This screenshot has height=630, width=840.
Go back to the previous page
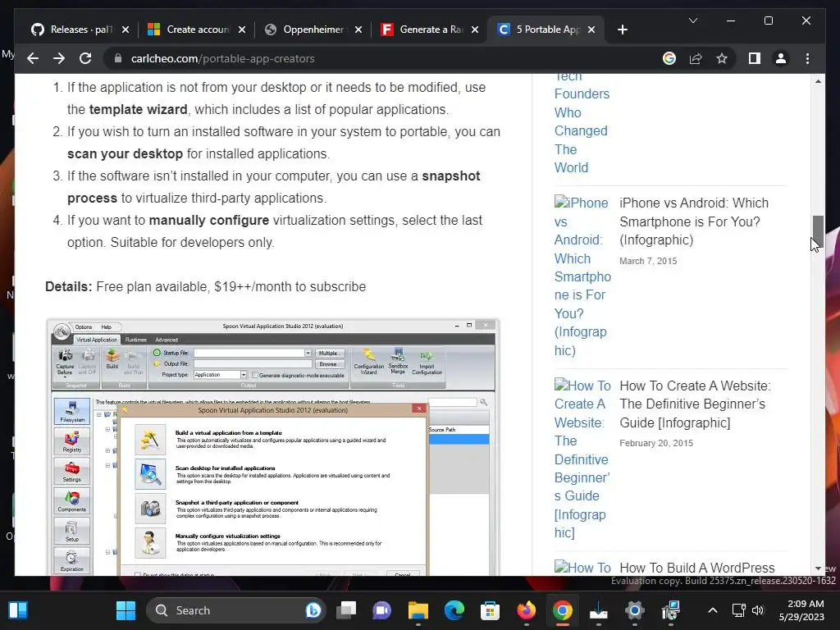tap(33, 58)
